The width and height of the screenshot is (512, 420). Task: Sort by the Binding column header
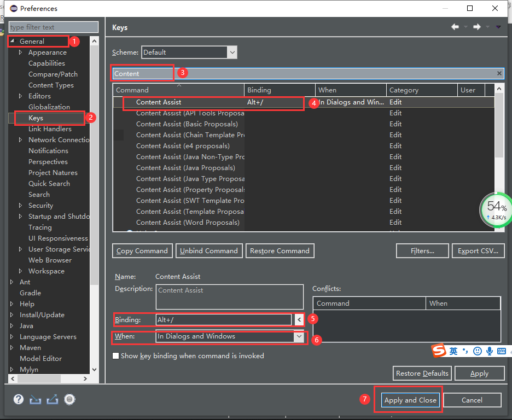coord(280,90)
